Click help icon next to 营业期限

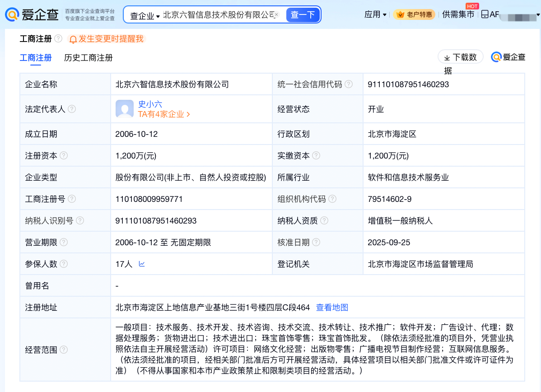pyautogui.click(x=64, y=242)
